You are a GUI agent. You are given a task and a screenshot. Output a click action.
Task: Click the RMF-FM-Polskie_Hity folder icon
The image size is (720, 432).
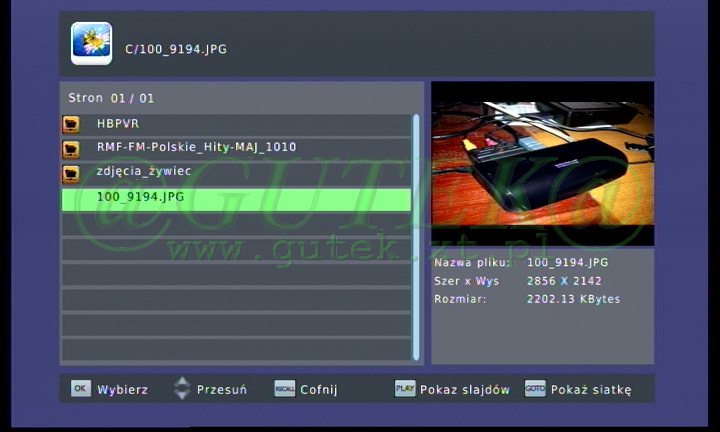click(x=71, y=149)
